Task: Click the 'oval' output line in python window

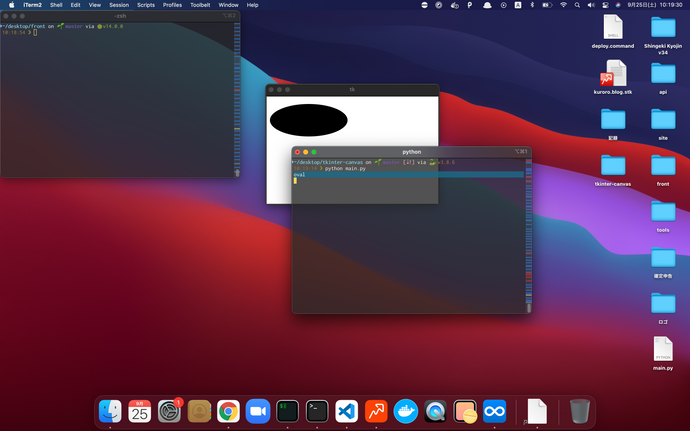Action: [x=408, y=174]
